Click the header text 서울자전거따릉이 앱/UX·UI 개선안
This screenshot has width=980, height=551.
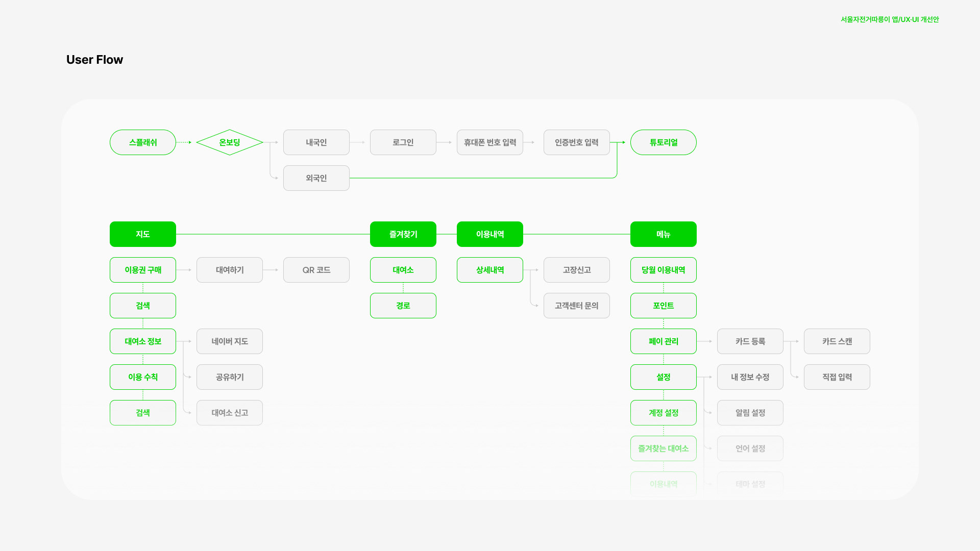coord(890,19)
